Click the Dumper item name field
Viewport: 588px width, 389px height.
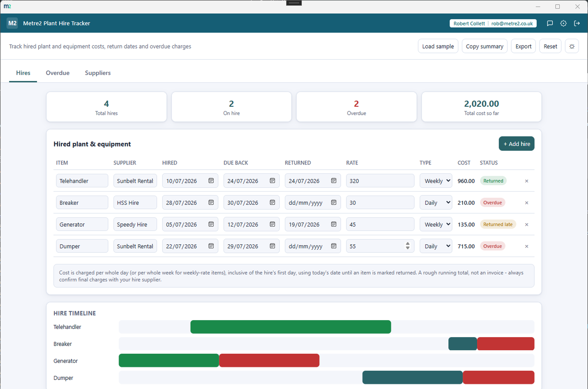click(82, 246)
